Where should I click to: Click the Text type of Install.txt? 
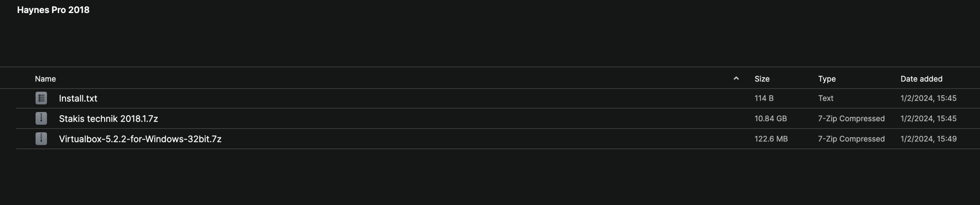[x=825, y=98]
